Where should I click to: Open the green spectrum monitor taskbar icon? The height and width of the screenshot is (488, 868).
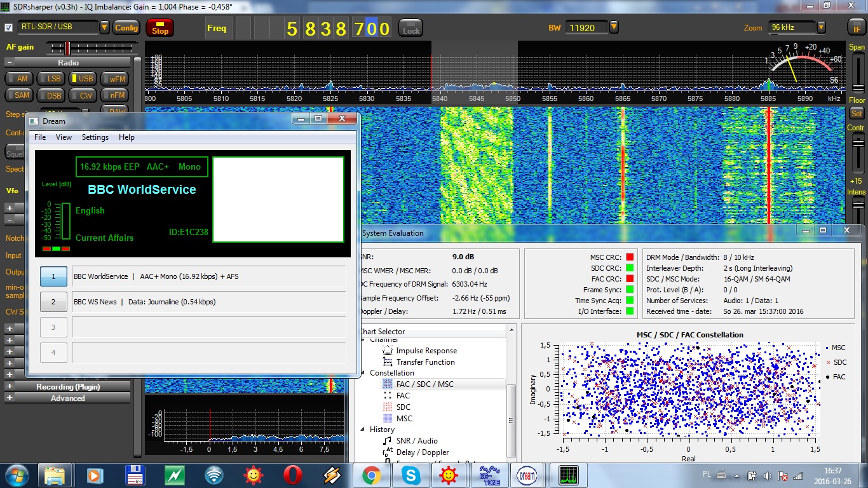click(567, 475)
